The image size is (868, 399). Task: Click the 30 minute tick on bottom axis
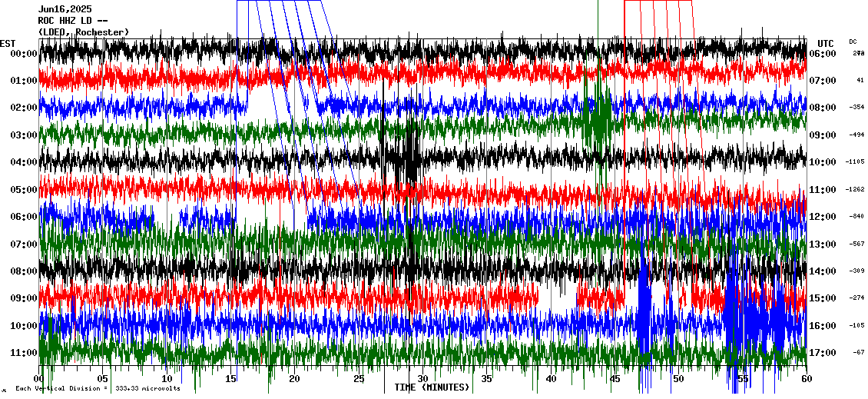click(422, 379)
